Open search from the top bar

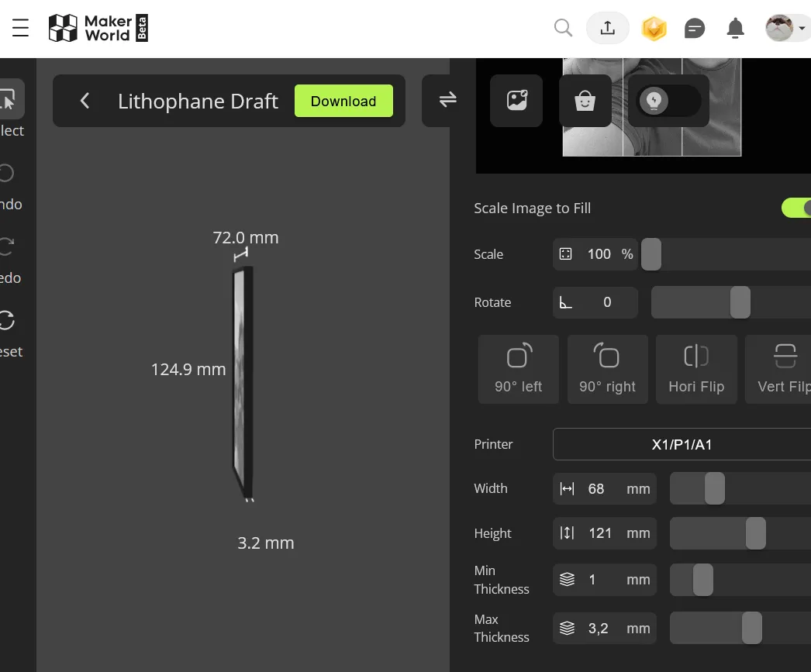click(x=563, y=27)
